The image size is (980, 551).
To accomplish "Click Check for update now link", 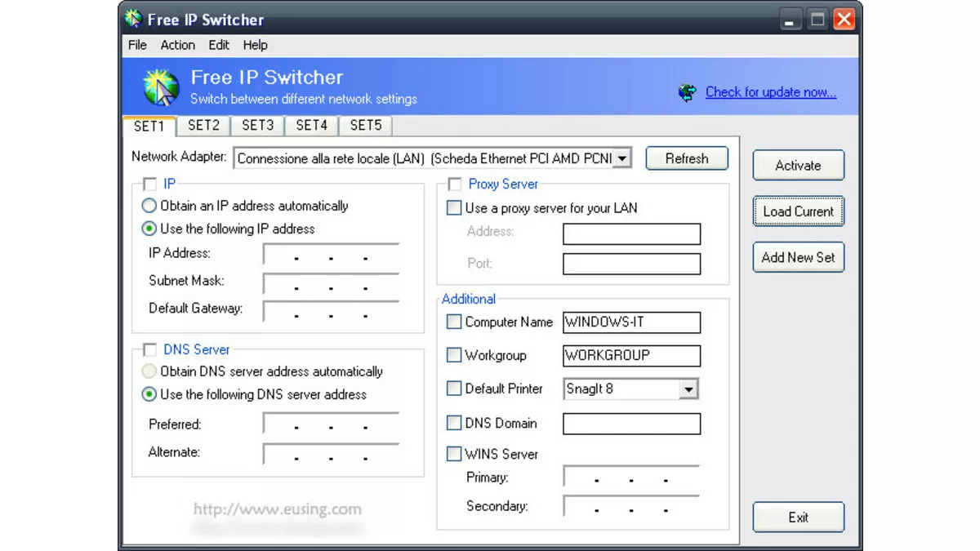I will click(770, 92).
